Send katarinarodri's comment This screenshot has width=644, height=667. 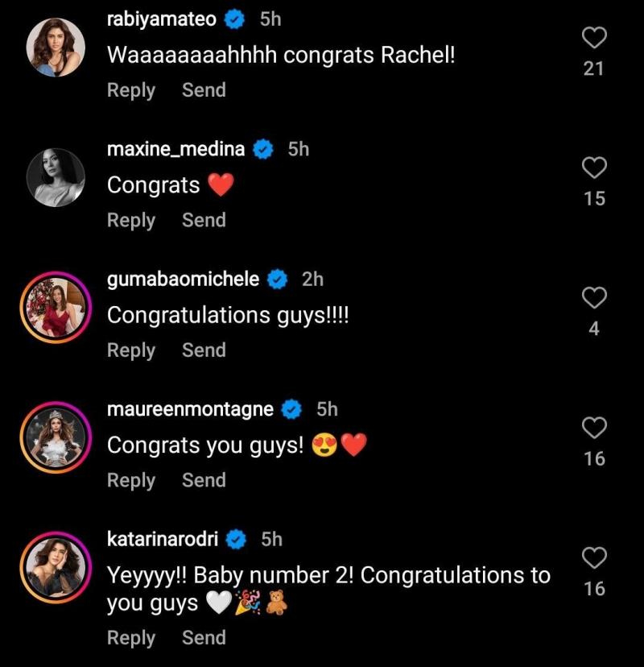204,637
